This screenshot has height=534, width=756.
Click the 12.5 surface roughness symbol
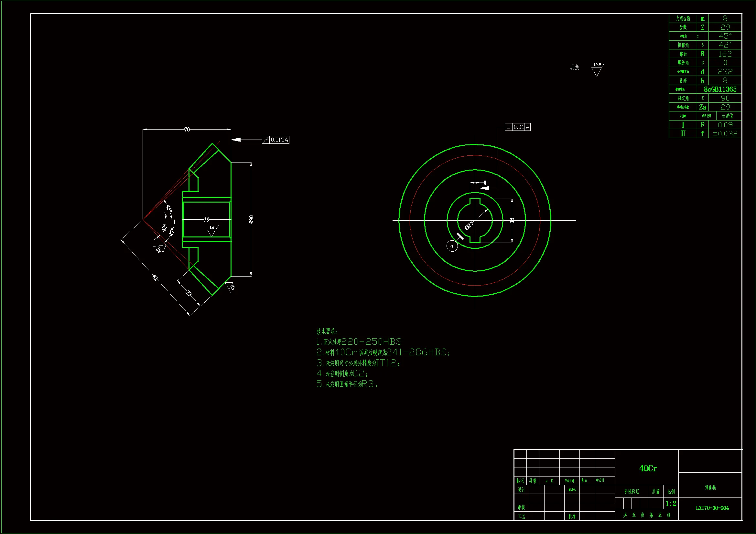pos(597,69)
